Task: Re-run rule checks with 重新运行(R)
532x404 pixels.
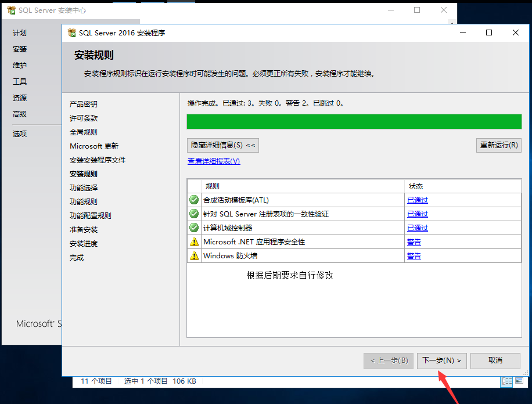Action: click(x=499, y=145)
